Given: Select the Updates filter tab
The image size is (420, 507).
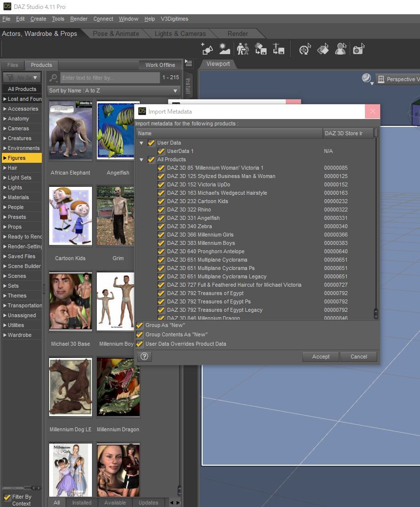Looking at the screenshot, I should coord(149,503).
